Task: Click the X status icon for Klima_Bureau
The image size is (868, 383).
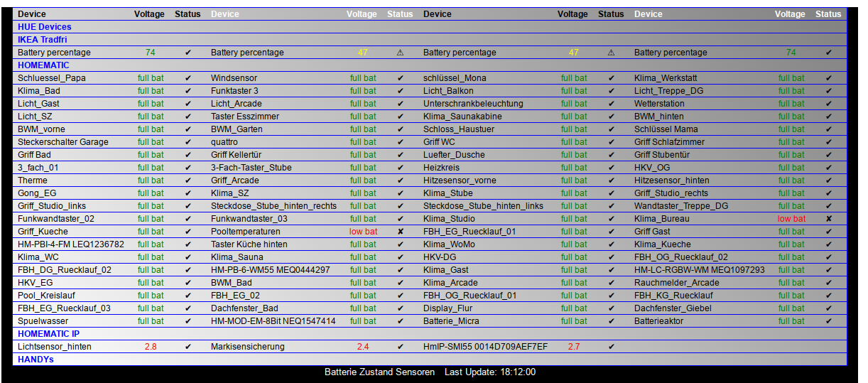Action: coord(828,219)
